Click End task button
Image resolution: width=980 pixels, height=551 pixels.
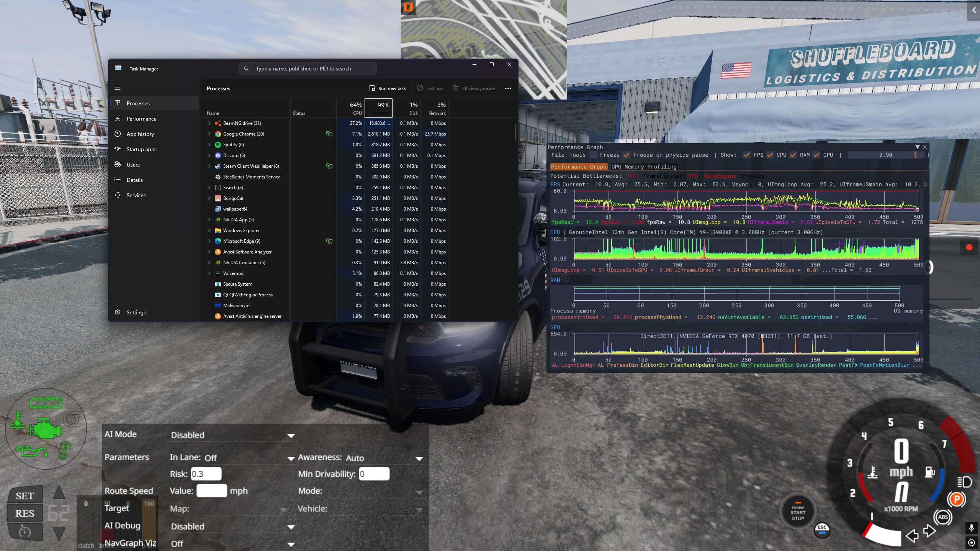[430, 88]
